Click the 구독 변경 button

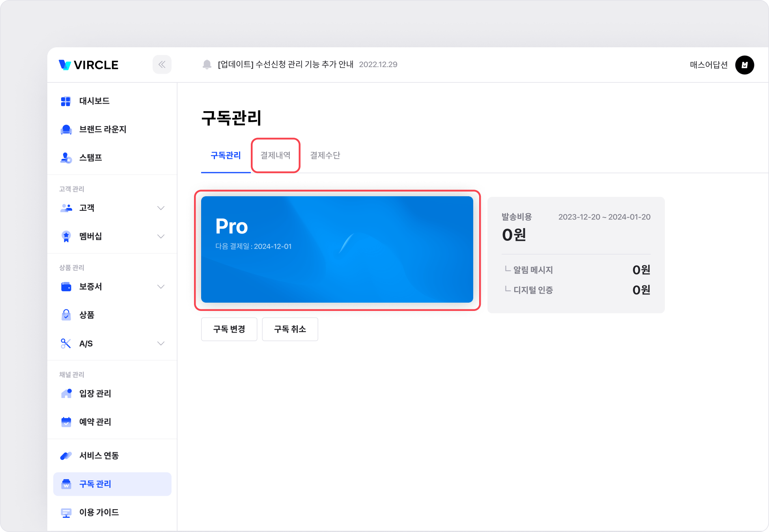(229, 329)
